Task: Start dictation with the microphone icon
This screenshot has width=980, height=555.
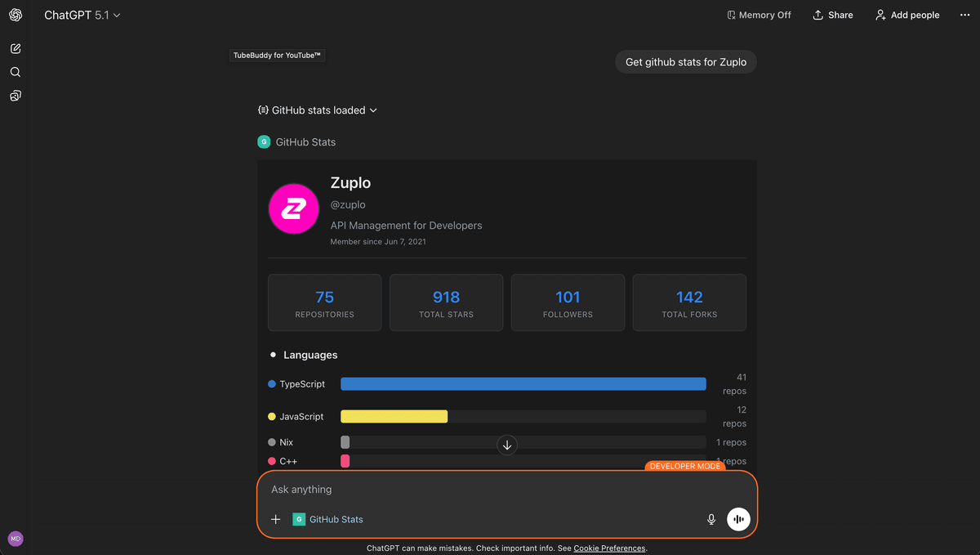Action: [710, 518]
